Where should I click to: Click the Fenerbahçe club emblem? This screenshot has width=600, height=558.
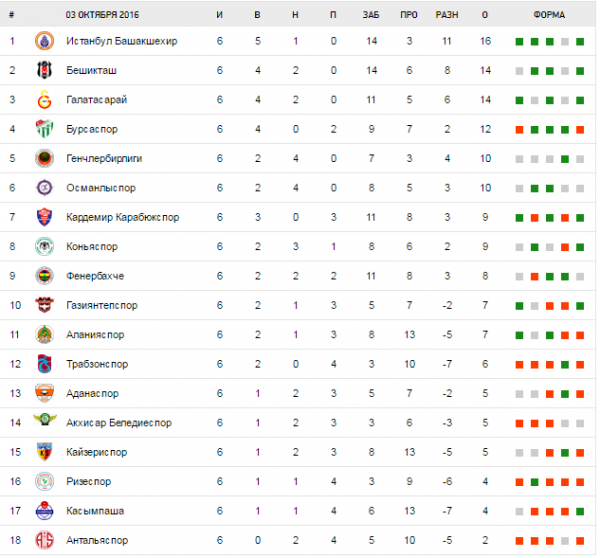pyautogui.click(x=42, y=276)
